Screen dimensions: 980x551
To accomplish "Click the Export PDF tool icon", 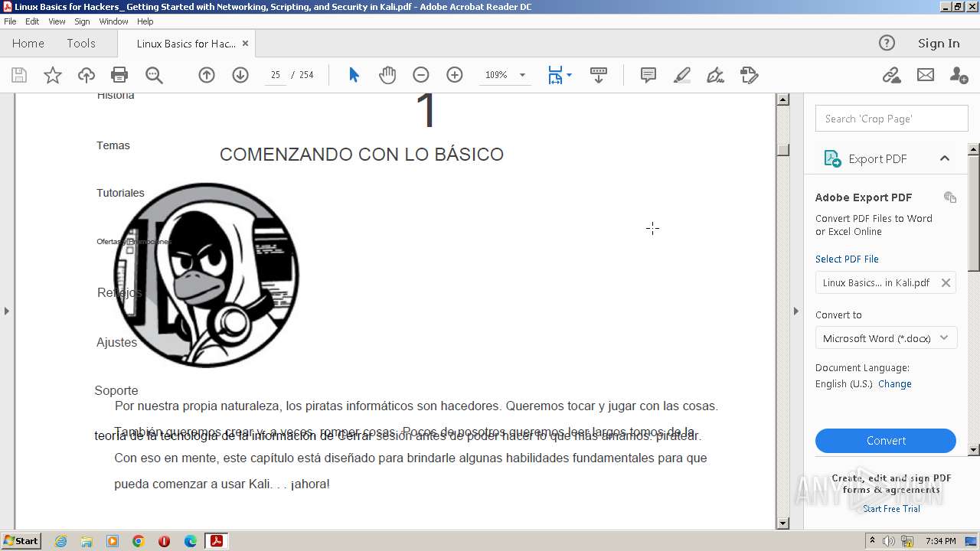I will (832, 158).
